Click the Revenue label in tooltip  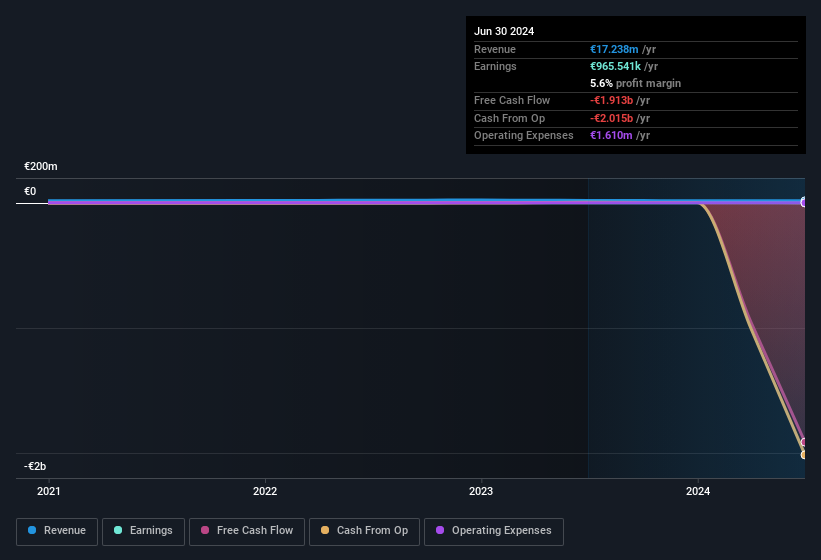(x=495, y=49)
